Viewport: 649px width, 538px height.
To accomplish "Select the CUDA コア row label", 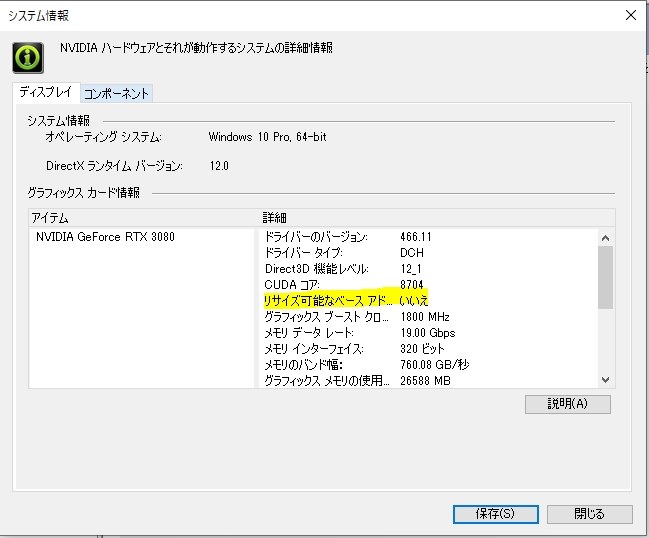I will (292, 285).
